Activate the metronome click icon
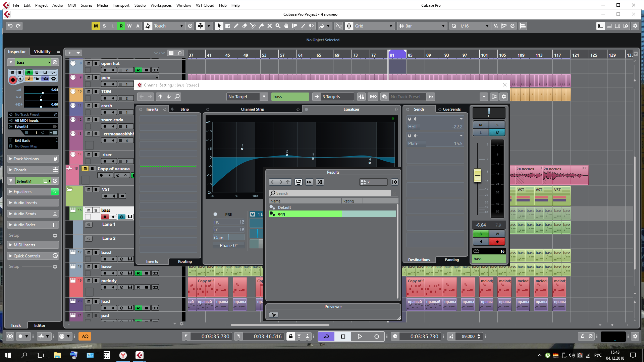Viewport: 644px width, 362px height. (x=582, y=336)
